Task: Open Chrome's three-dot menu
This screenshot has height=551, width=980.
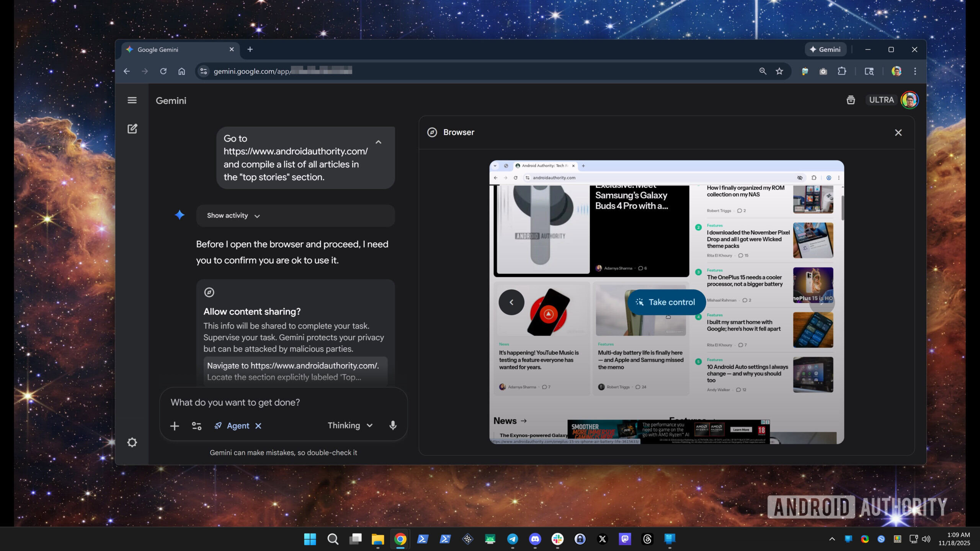Action: pyautogui.click(x=915, y=71)
